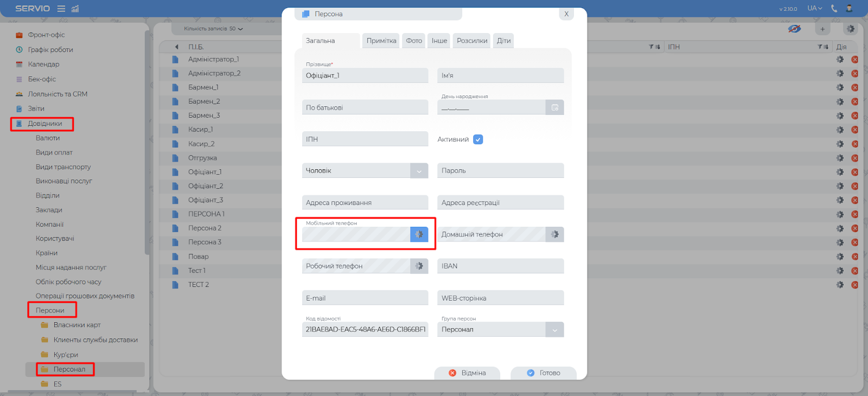Click the chart icon in top header

tap(75, 9)
